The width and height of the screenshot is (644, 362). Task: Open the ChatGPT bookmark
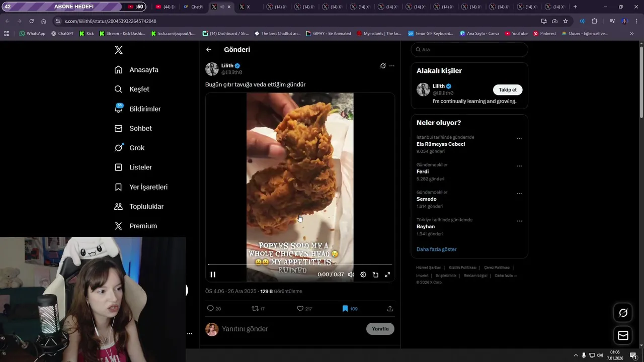point(62,34)
